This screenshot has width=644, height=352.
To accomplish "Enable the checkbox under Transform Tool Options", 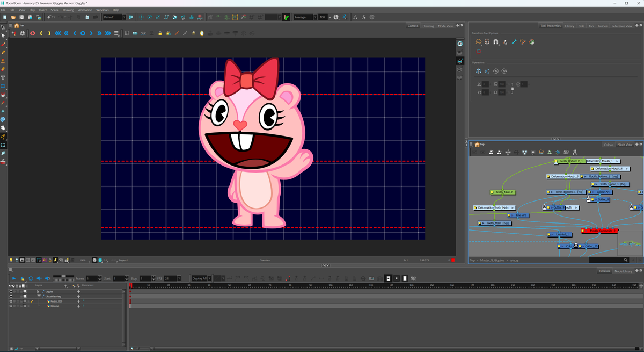I will pos(478,51).
